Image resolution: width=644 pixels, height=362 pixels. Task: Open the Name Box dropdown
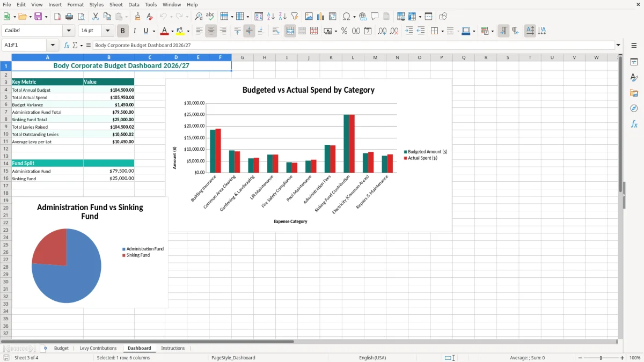(x=53, y=45)
